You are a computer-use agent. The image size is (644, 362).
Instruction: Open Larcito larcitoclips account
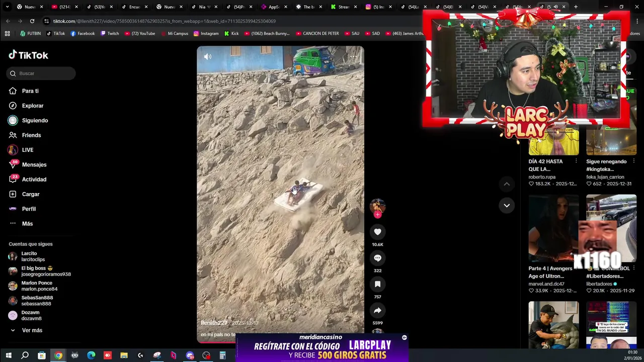point(33,256)
